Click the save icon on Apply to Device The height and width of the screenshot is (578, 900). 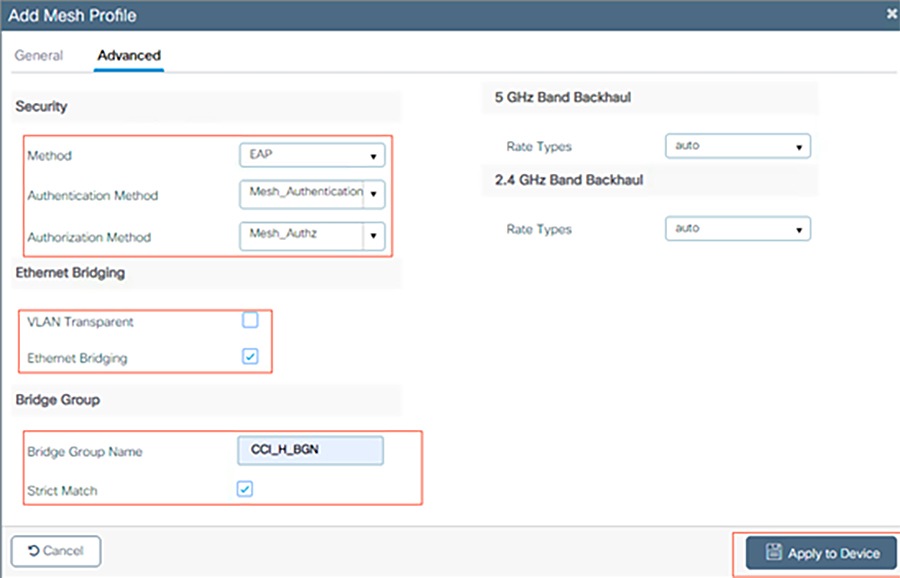(775, 553)
